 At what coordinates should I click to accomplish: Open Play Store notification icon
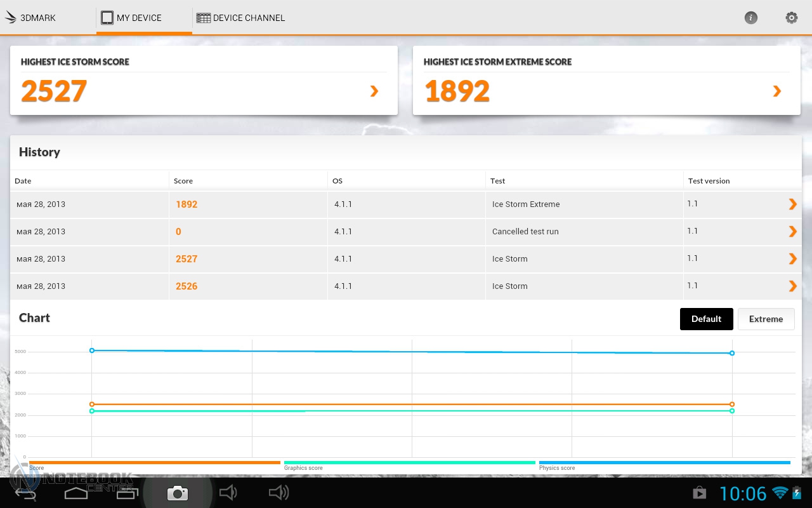[x=699, y=493]
